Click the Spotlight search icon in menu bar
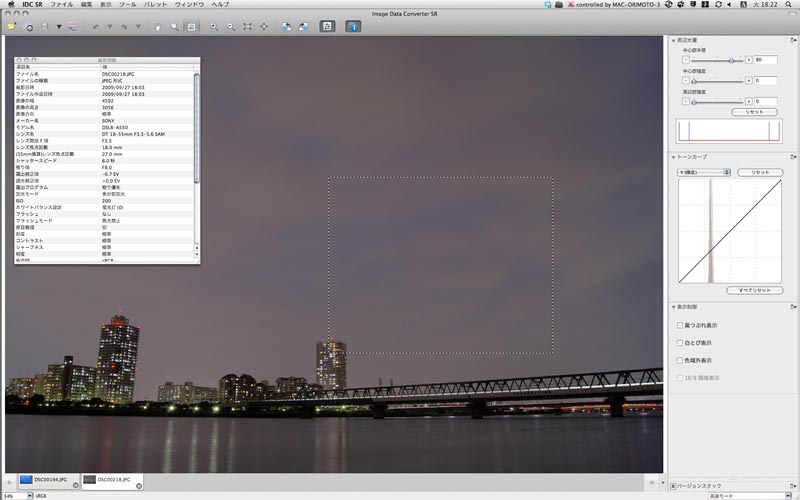This screenshot has height=500, width=800. pos(789,4)
